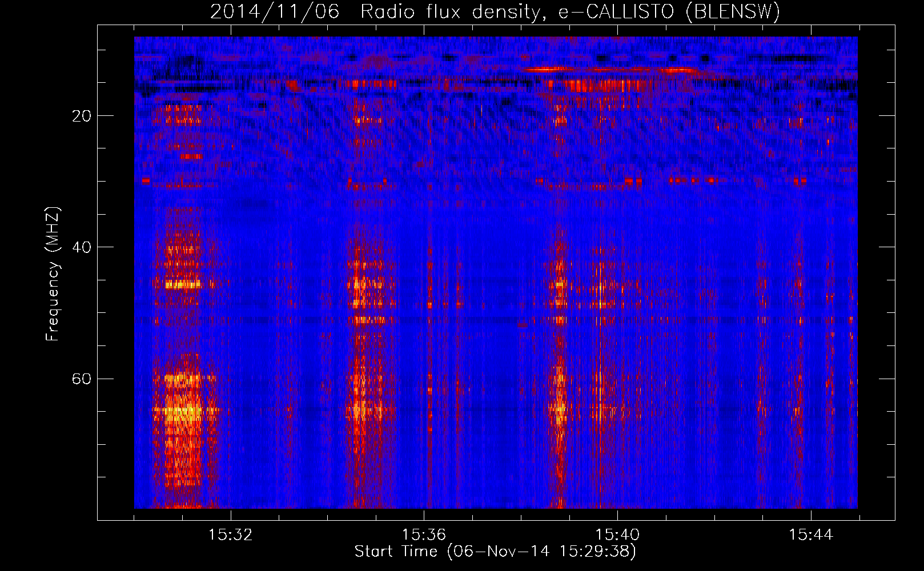The height and width of the screenshot is (571, 924).
Task: Click the 15:36 time axis label
Action: point(424,535)
